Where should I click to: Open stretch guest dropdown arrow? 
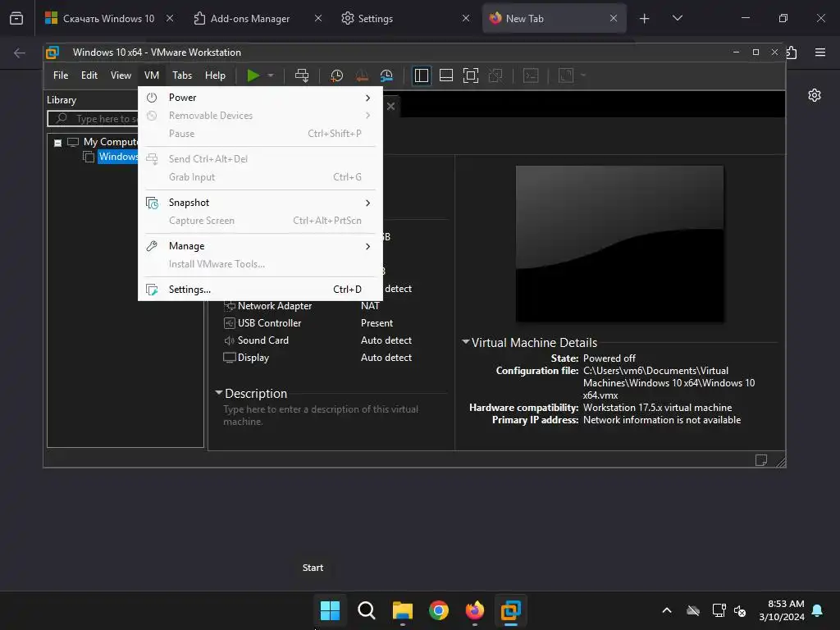583,75
